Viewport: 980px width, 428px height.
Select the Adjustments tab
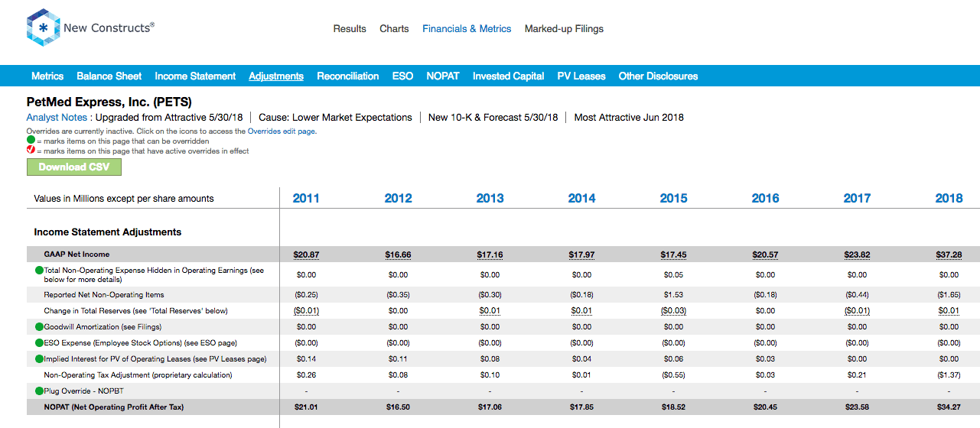click(276, 76)
